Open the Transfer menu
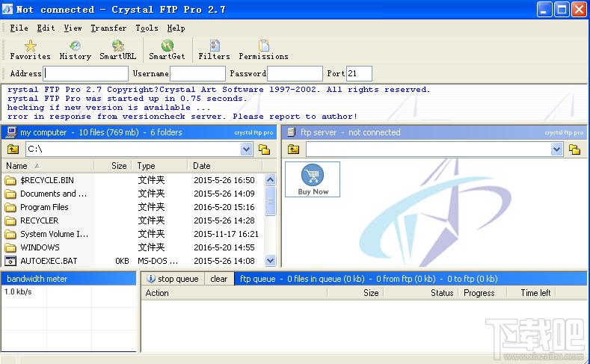590x364 pixels. coord(108,28)
